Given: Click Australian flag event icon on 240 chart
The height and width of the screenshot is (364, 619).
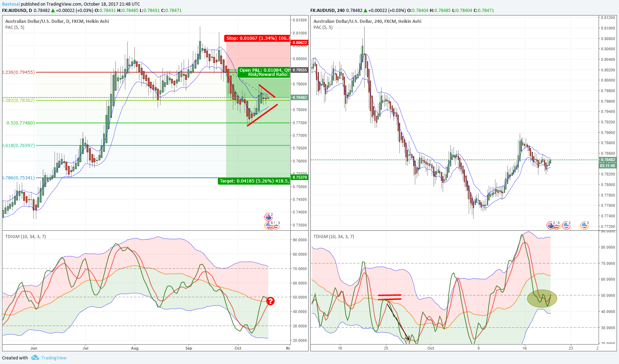Looking at the screenshot, I should click(x=550, y=225).
